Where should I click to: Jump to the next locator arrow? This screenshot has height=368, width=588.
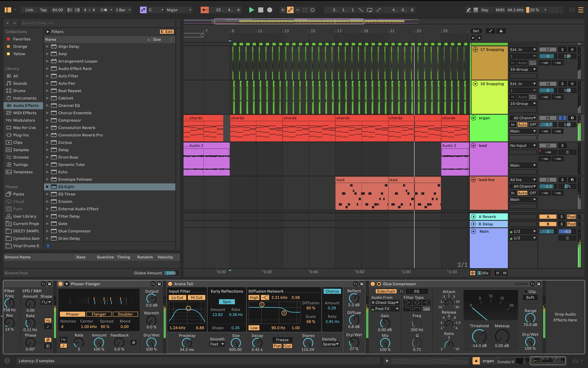[479, 38]
